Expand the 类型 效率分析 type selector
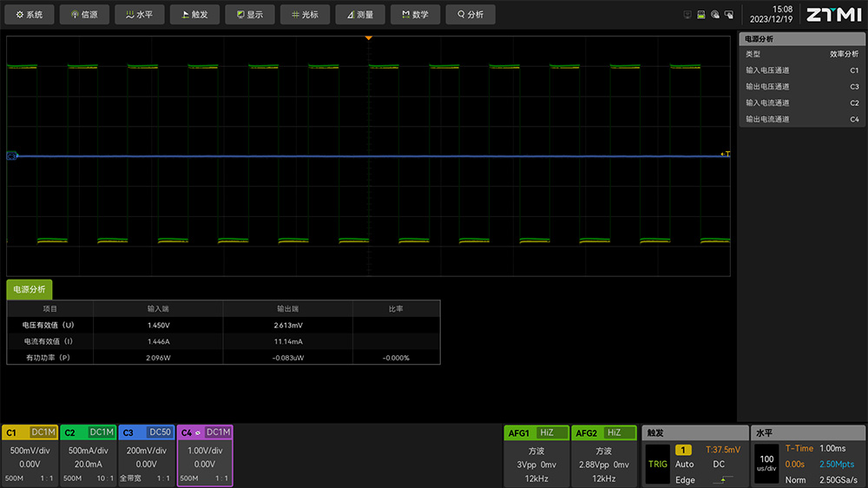This screenshot has width=868, height=488. pos(802,54)
